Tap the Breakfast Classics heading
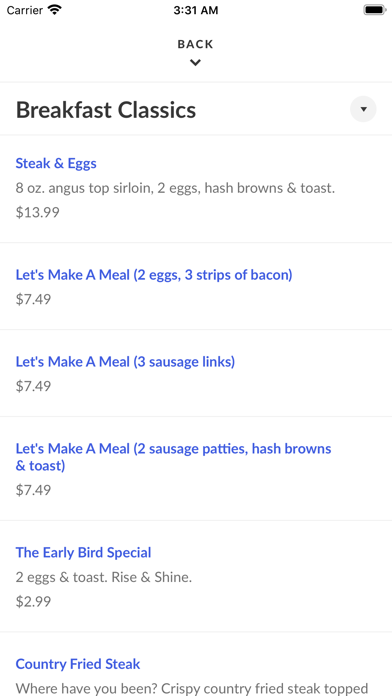The height and width of the screenshot is (696, 392). click(x=106, y=110)
